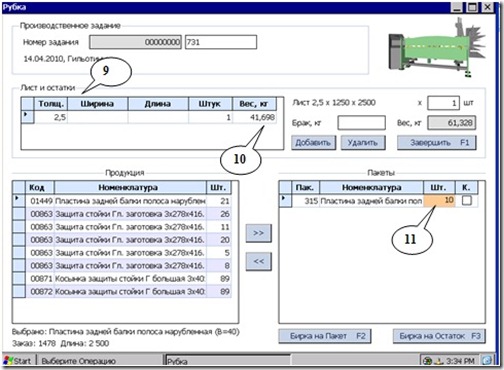Toggle the К. checkbox for packet 315
Viewport: 504px width, 370px height.
tap(467, 200)
